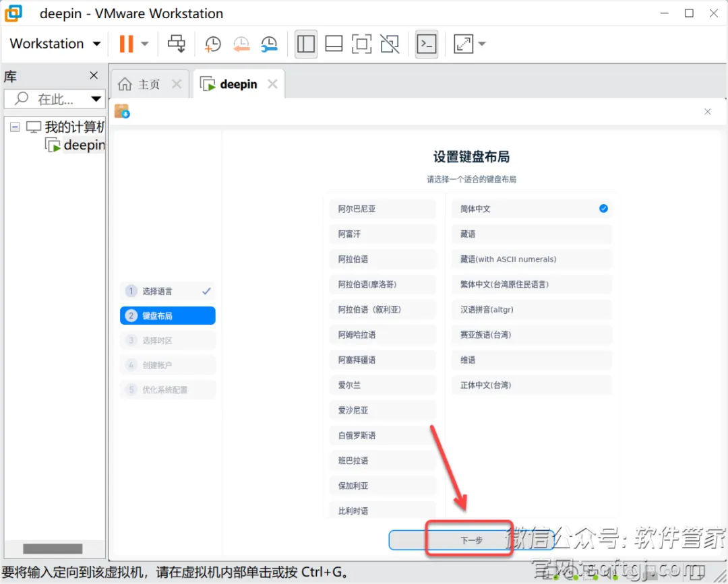Open the snapshot manager wrench-clock icon

point(269,44)
